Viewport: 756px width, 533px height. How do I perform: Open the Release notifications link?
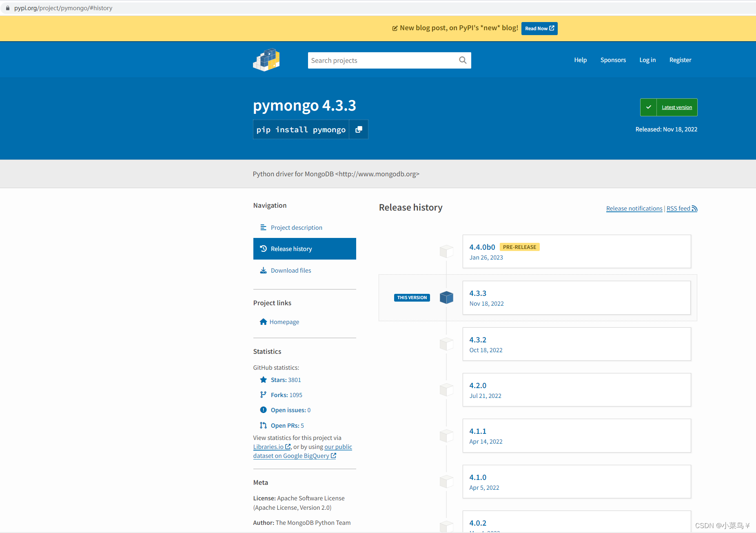coord(634,208)
